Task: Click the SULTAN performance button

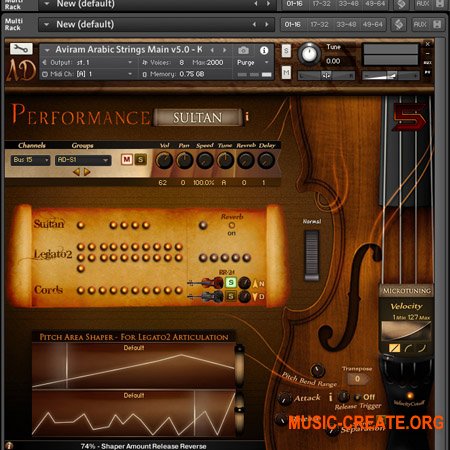Action: pos(197,117)
